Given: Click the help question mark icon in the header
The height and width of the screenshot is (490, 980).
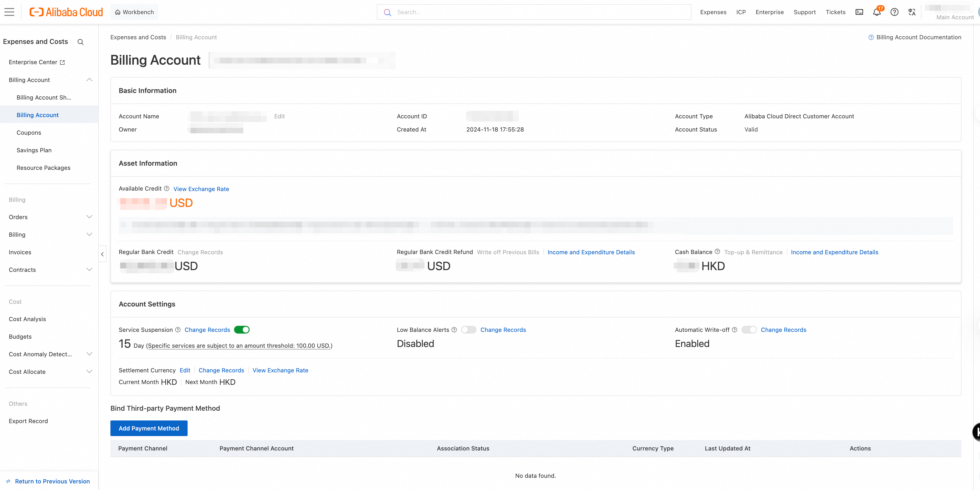Looking at the screenshot, I should click(x=895, y=12).
